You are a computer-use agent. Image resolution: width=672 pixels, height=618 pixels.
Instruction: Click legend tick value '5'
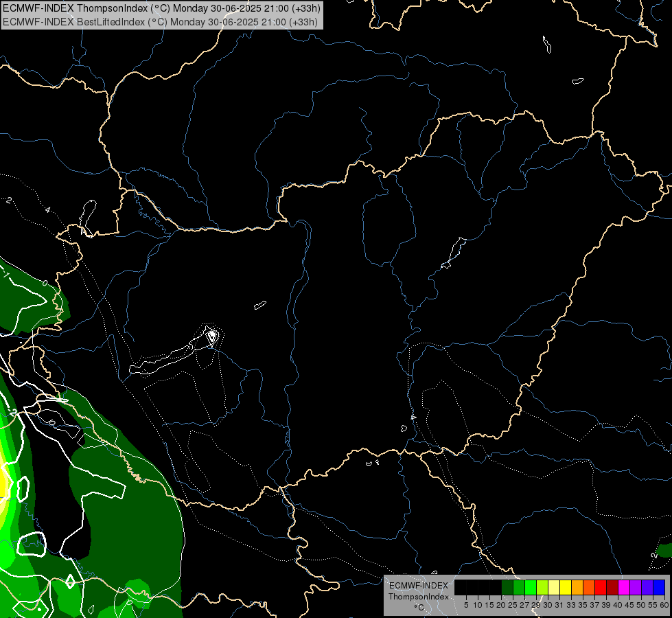coord(466,605)
